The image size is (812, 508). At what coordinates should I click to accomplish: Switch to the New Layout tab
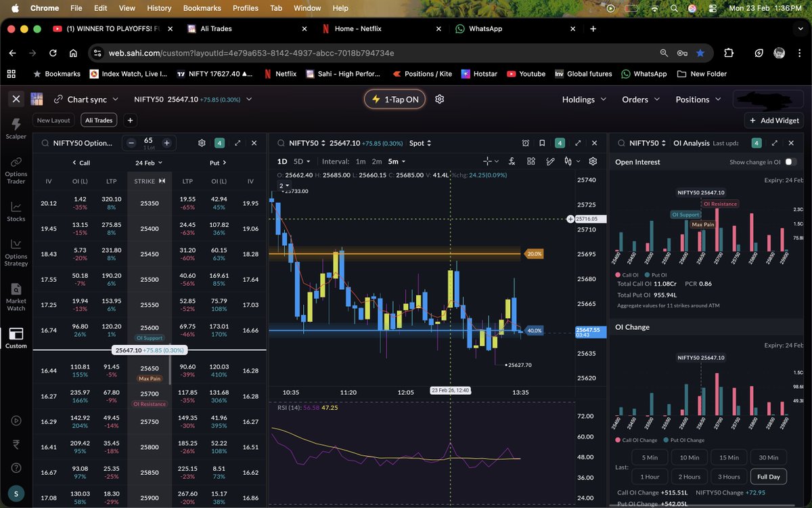[x=53, y=120]
